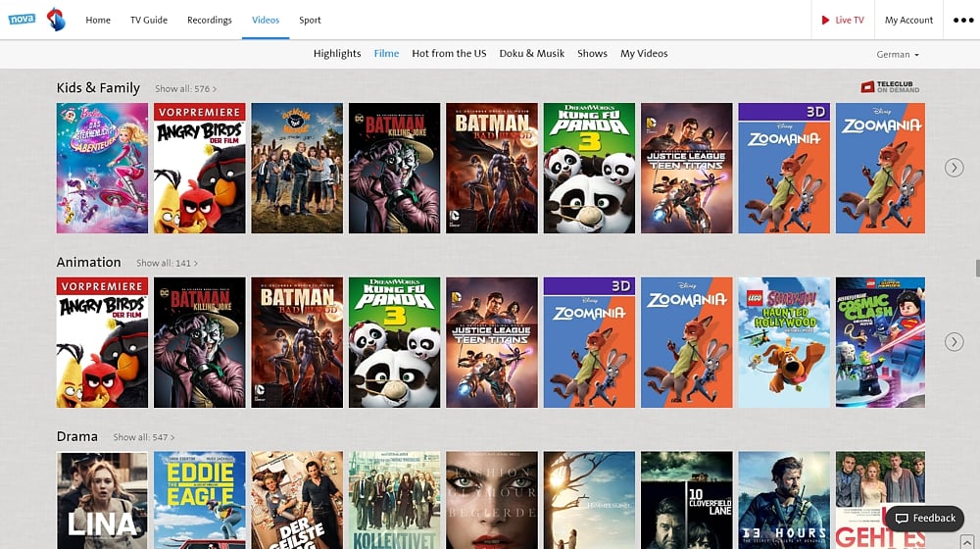
Task: Click the Feedback button
Action: 925,519
